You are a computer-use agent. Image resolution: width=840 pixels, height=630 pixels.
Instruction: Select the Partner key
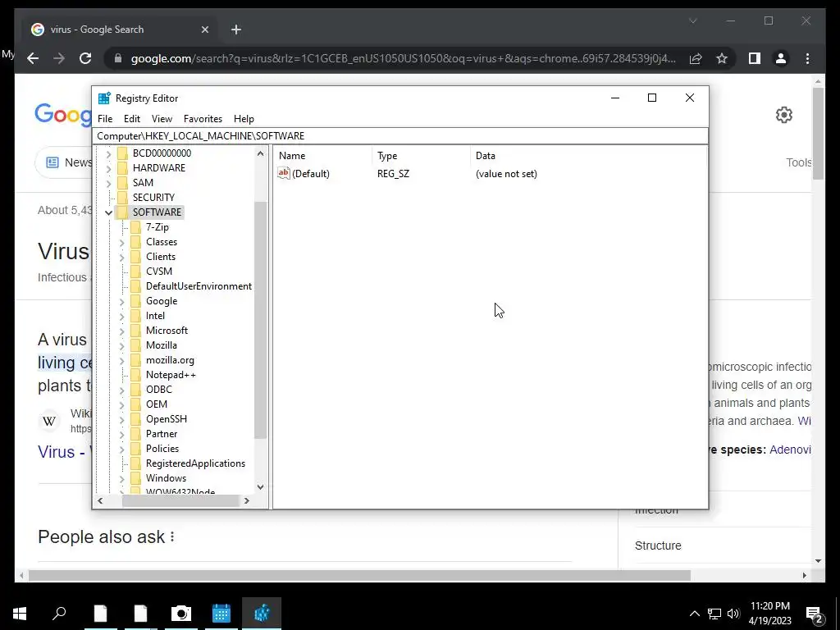162,434
